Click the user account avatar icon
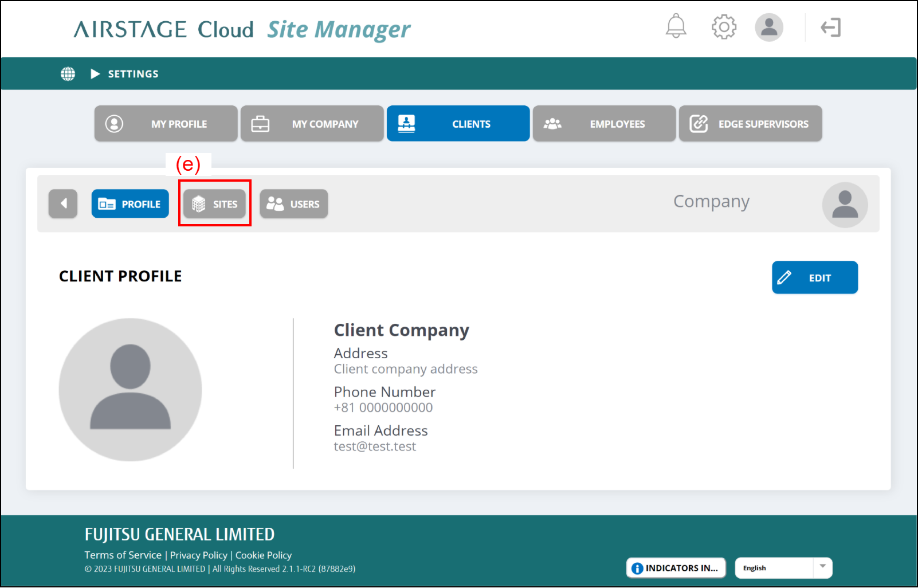The height and width of the screenshot is (588, 918). point(768,27)
